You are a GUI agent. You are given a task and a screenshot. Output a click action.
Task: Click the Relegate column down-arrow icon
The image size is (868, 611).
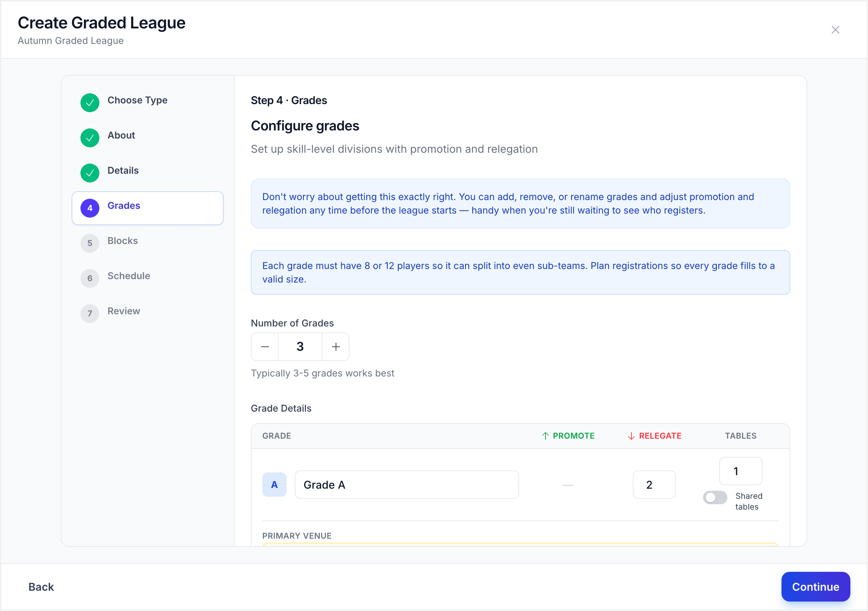631,436
